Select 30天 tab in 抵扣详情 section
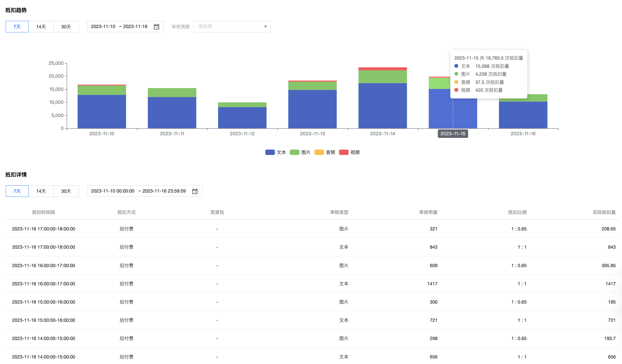Viewport: 622px width, 364px height. click(x=66, y=191)
